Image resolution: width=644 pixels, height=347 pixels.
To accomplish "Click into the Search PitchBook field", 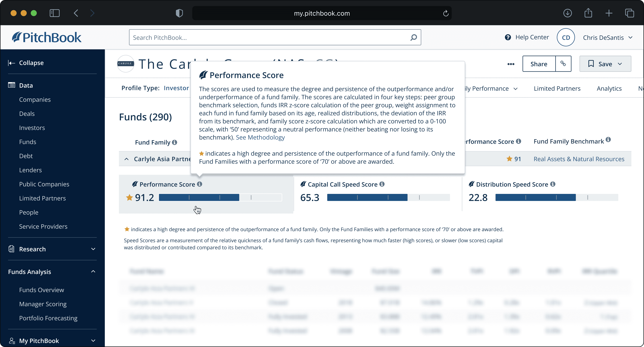I will (x=270, y=37).
